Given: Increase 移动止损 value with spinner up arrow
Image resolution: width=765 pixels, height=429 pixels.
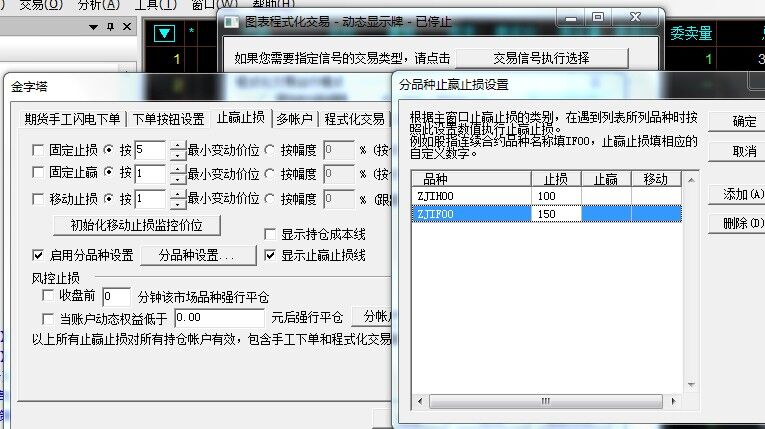Looking at the screenshot, I should 178,195.
